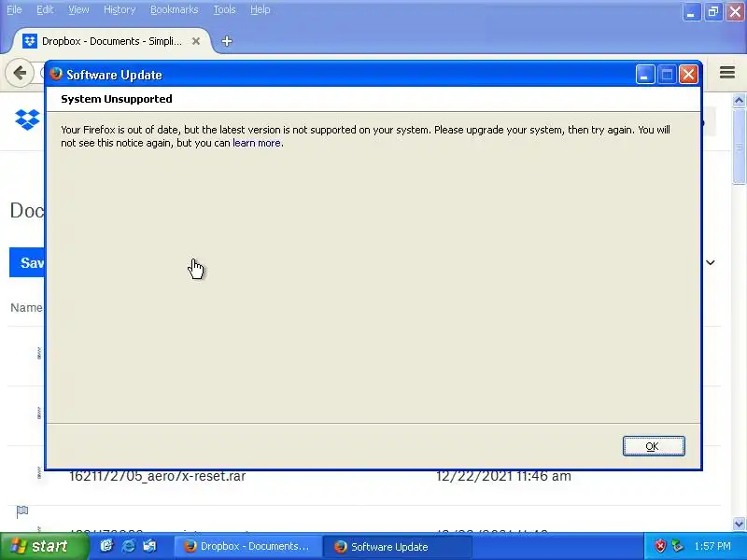The height and width of the screenshot is (560, 747).
Task: Switch to Dropbox - Documents taskbar button
Action: tap(247, 546)
